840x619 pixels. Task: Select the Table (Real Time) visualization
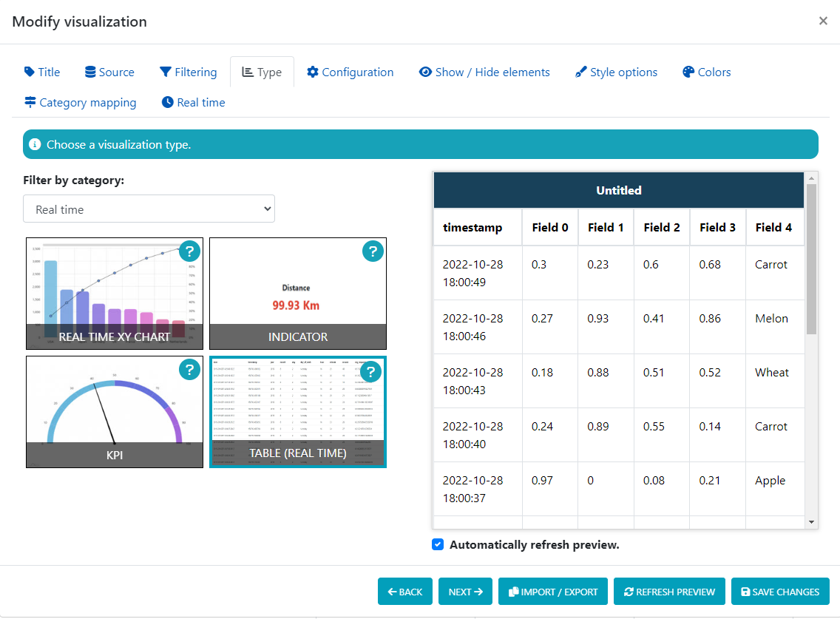click(x=298, y=412)
